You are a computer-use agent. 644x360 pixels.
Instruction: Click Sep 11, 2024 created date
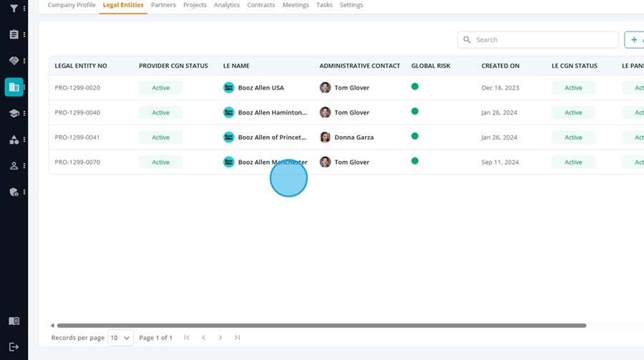pyautogui.click(x=500, y=162)
